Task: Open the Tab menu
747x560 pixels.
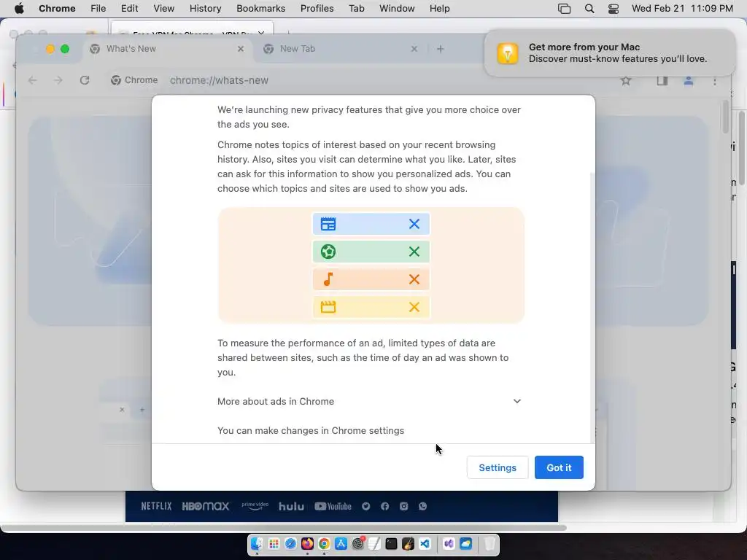Action: pos(356,8)
